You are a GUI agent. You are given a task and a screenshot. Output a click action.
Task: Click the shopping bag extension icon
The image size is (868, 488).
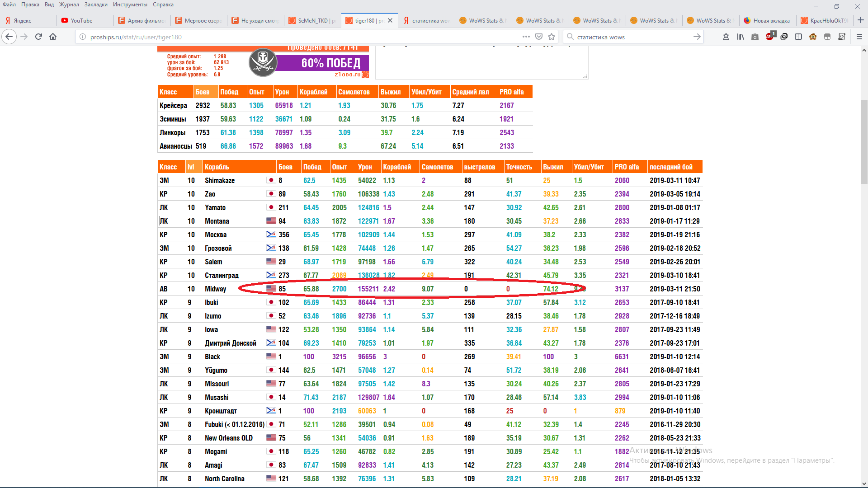755,37
